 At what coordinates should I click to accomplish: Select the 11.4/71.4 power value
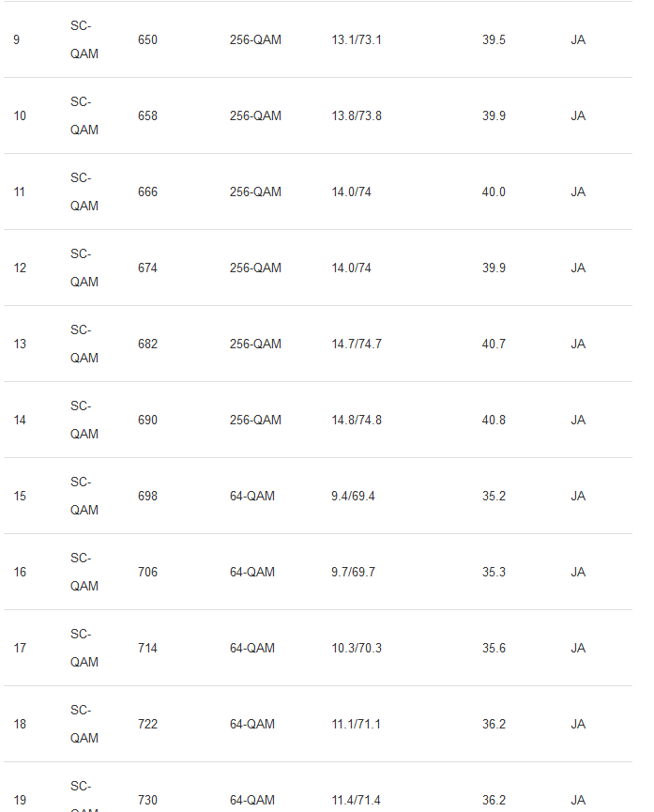tap(357, 801)
